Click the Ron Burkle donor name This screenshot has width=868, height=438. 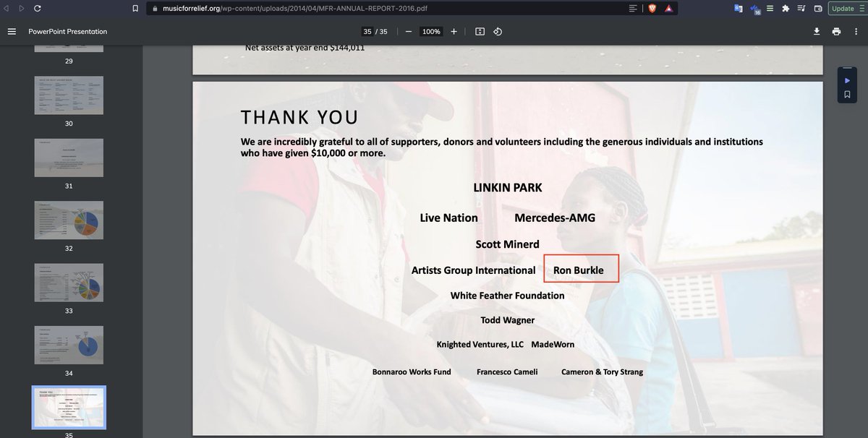(x=579, y=270)
